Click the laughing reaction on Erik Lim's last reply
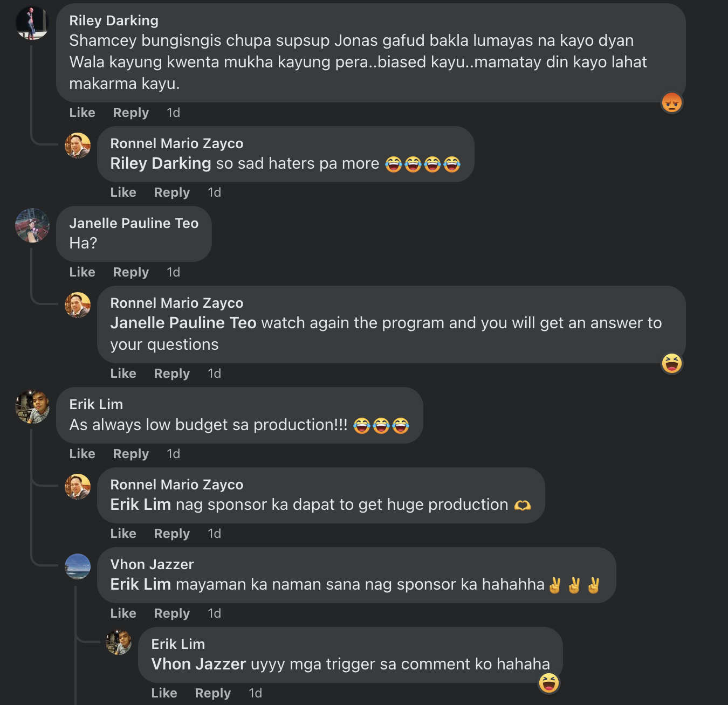This screenshot has width=728, height=705. [x=549, y=683]
